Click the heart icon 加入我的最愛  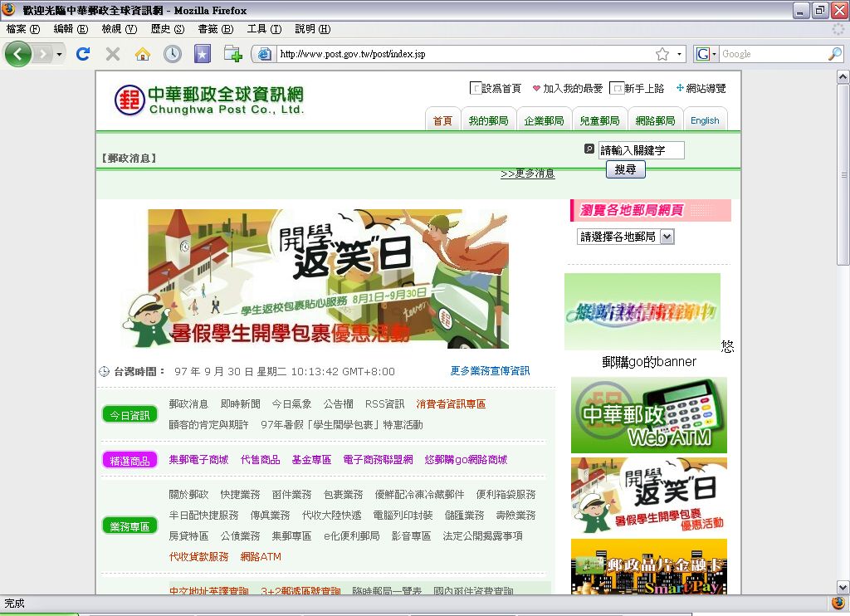[x=536, y=88]
